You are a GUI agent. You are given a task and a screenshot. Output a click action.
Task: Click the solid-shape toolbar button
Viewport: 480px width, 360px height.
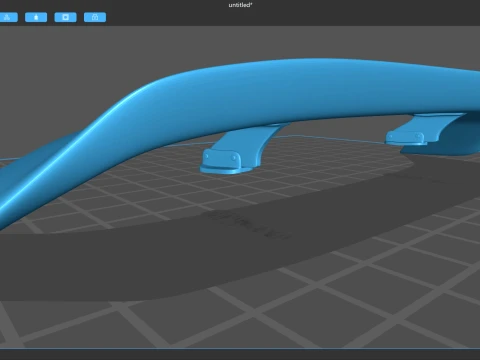click(36, 17)
